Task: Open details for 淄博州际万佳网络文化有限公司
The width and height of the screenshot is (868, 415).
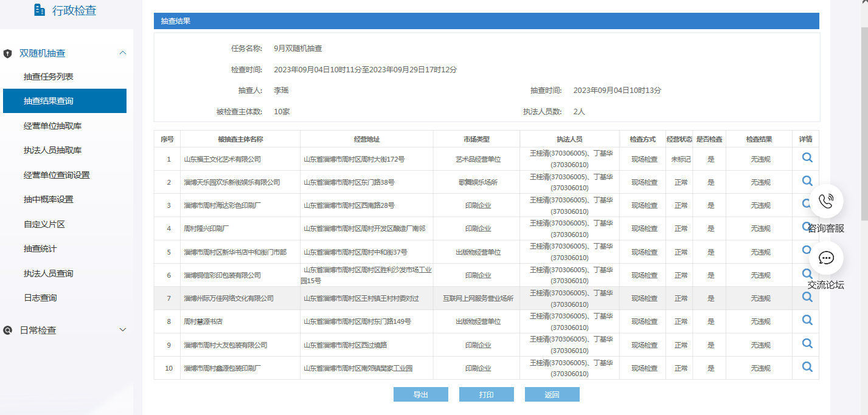Action: pyautogui.click(x=807, y=297)
